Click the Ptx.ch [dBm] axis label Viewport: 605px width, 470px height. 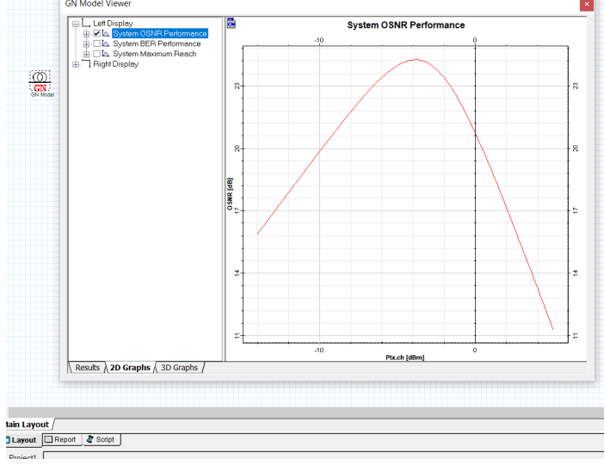point(405,357)
